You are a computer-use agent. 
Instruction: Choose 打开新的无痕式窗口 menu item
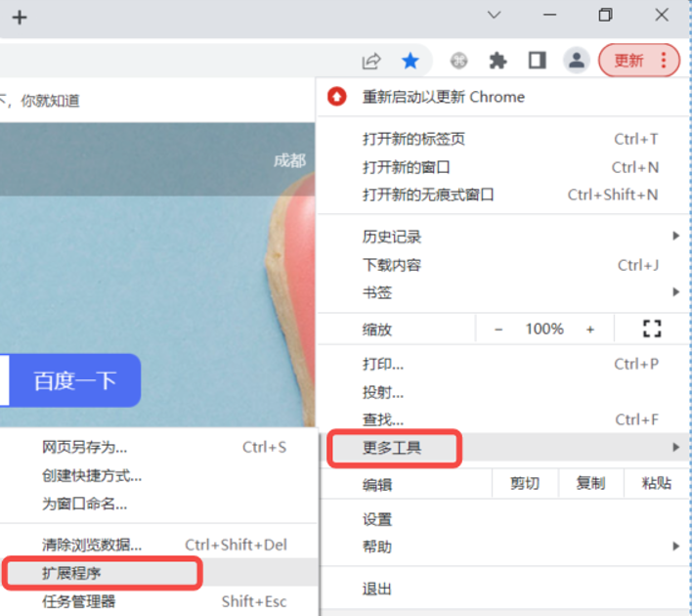pyautogui.click(x=503, y=195)
